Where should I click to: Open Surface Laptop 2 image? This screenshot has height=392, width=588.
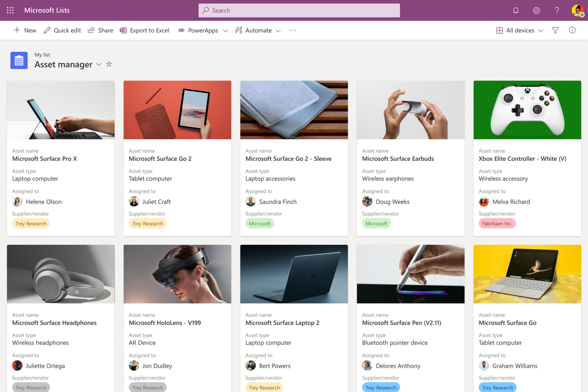[x=294, y=274]
